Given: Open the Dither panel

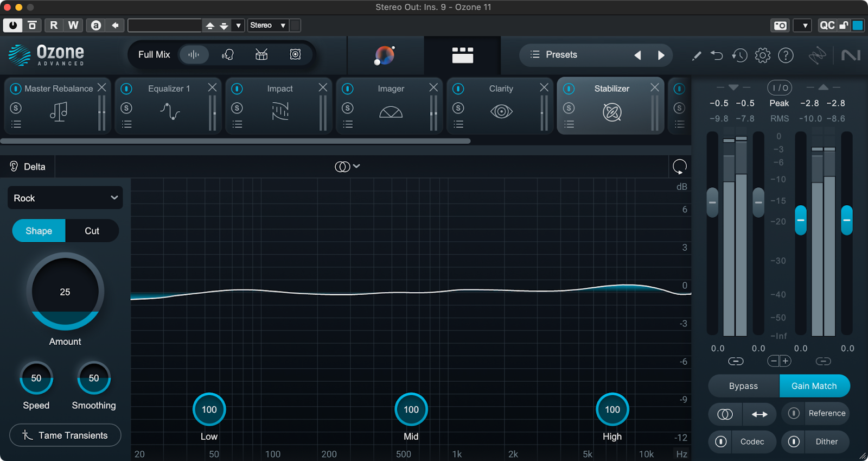Looking at the screenshot, I should click(x=827, y=442).
